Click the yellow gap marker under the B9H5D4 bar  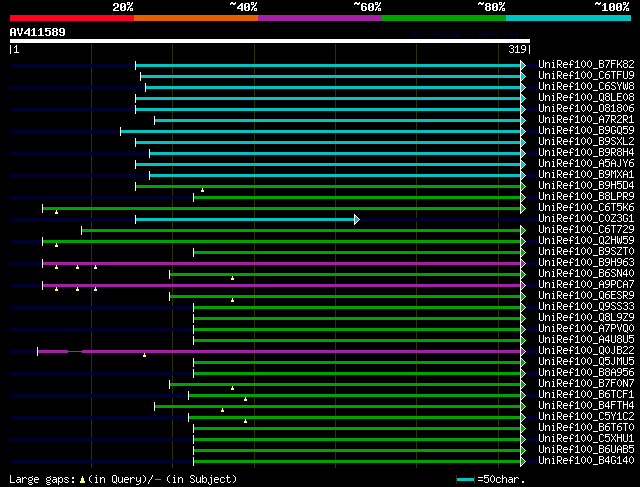pyautogui.click(x=202, y=191)
